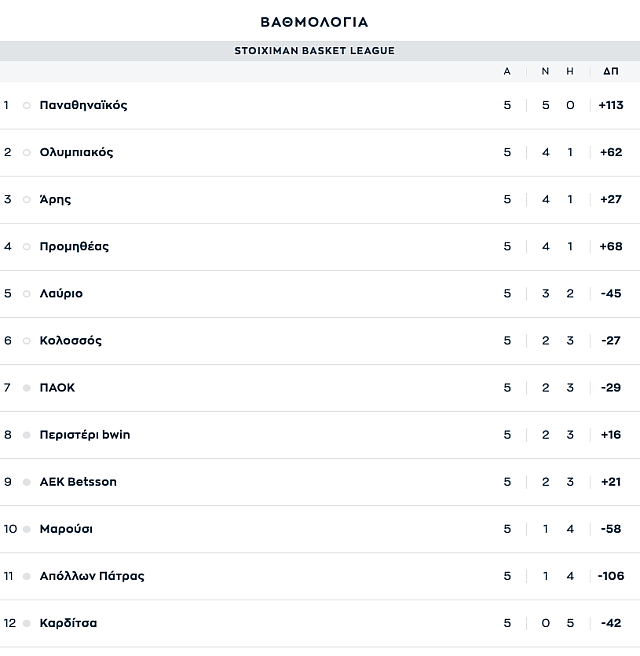Screen dimensions: 640x656
Task: Click the grey dot beside ΠΑΟΚ
Action: click(26, 388)
